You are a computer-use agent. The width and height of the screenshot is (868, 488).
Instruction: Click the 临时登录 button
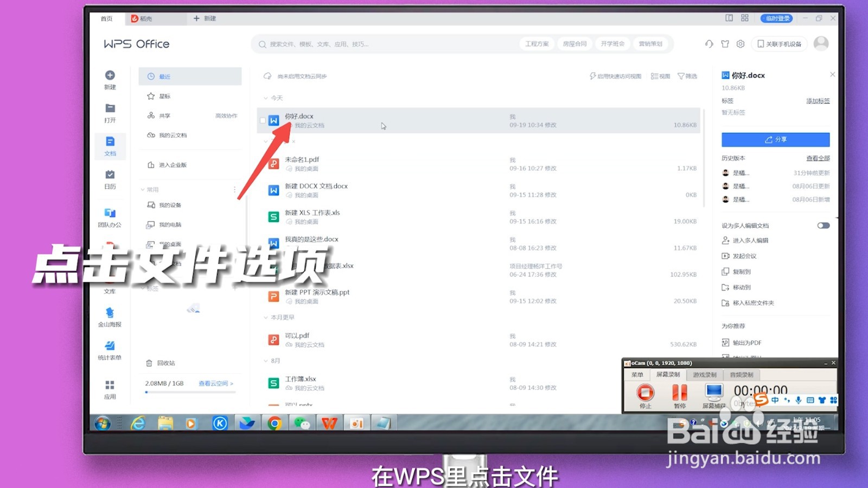point(777,18)
